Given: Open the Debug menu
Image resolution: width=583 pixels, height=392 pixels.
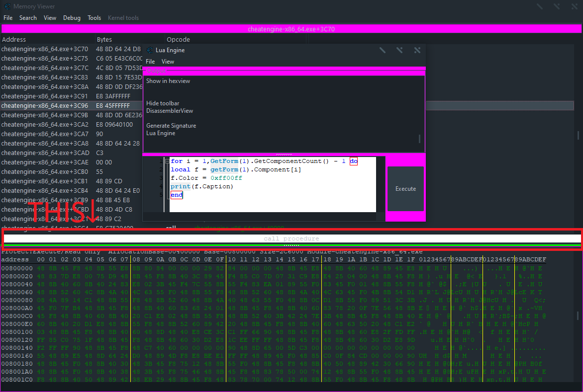Looking at the screenshot, I should 72,18.
